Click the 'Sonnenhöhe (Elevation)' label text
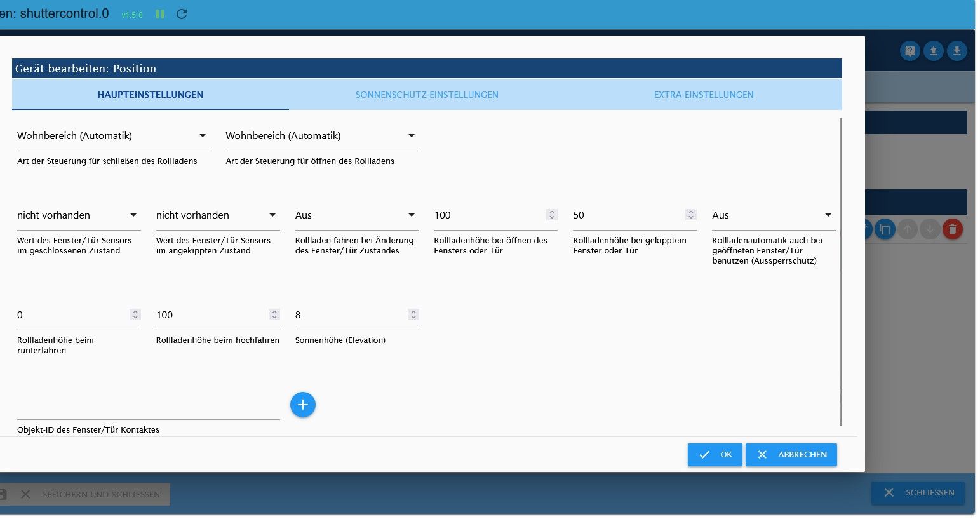 click(340, 340)
